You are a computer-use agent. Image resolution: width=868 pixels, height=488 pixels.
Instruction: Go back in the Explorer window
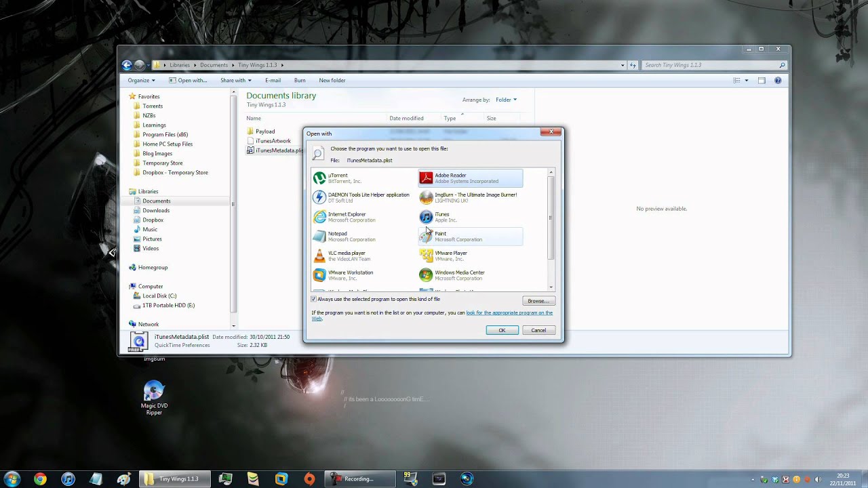pos(127,65)
